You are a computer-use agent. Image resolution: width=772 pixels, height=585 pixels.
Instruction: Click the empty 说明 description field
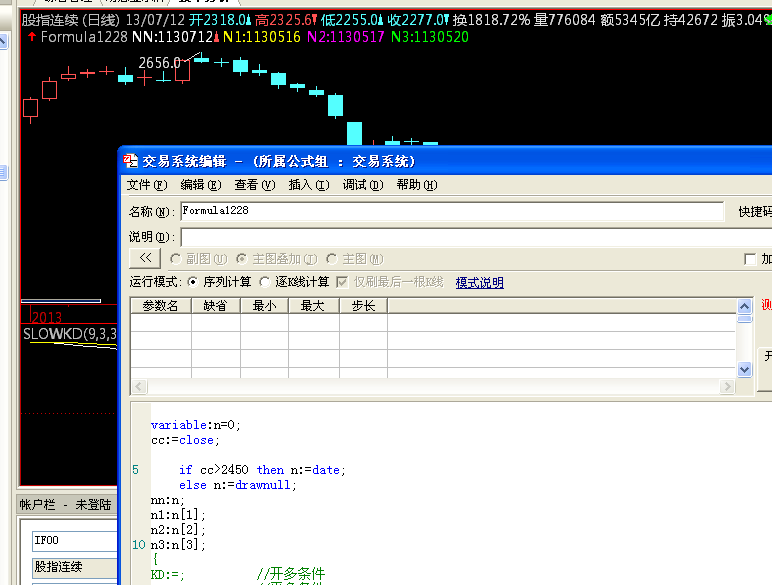click(x=476, y=237)
